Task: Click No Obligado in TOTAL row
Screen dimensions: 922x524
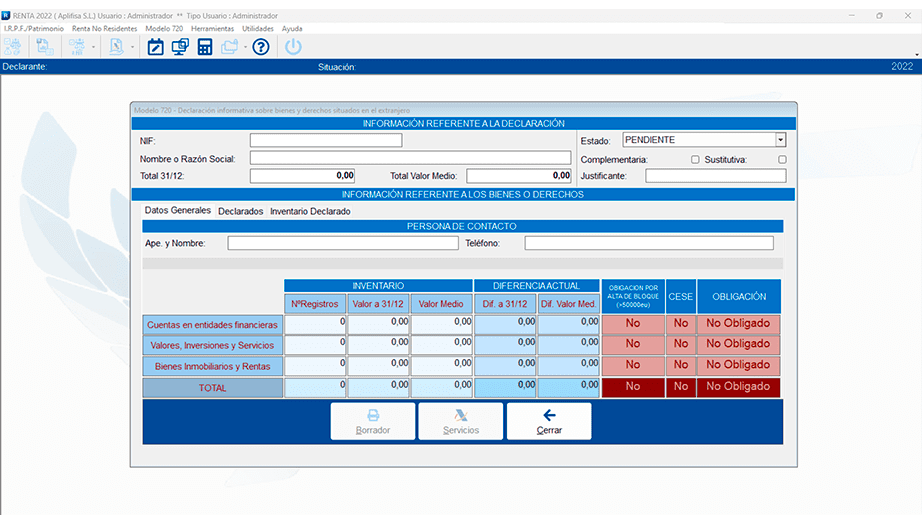Action: point(738,388)
